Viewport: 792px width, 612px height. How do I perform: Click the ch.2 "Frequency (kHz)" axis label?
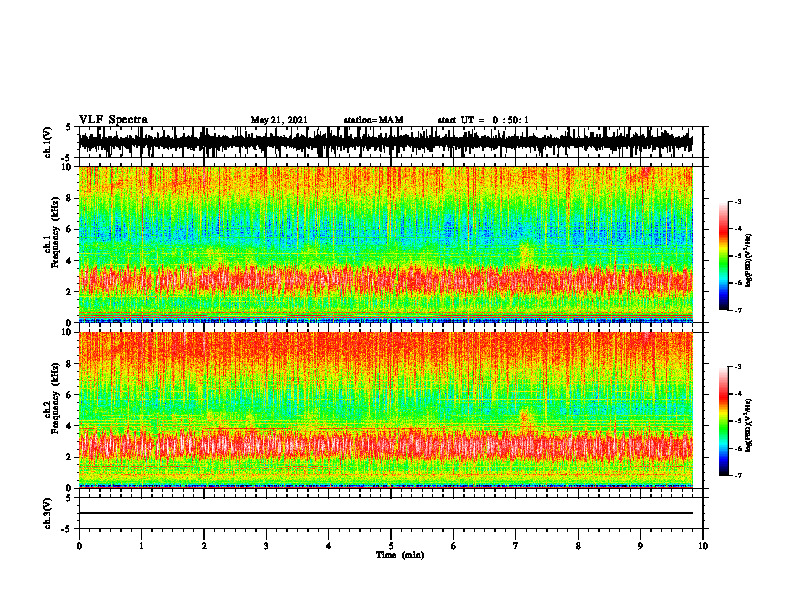click(56, 397)
